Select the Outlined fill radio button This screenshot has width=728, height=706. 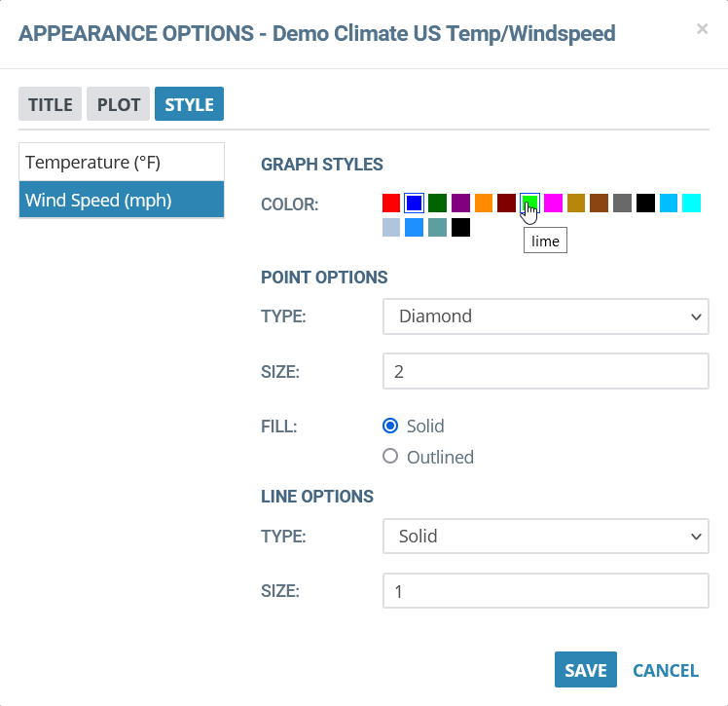tap(390, 456)
